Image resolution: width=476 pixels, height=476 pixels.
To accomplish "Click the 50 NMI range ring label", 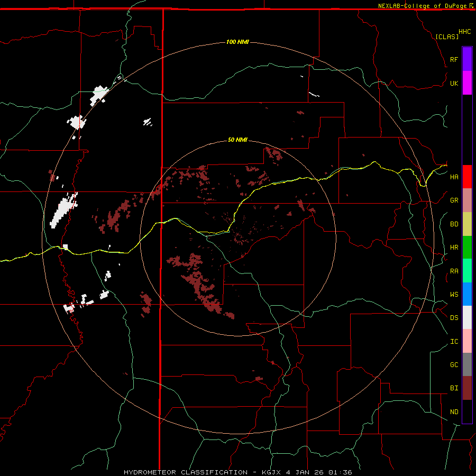I will click(237, 140).
